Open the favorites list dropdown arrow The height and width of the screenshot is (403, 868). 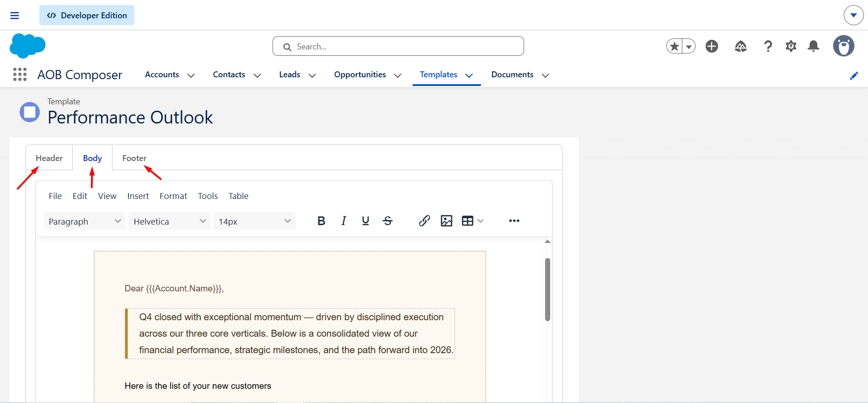click(689, 46)
